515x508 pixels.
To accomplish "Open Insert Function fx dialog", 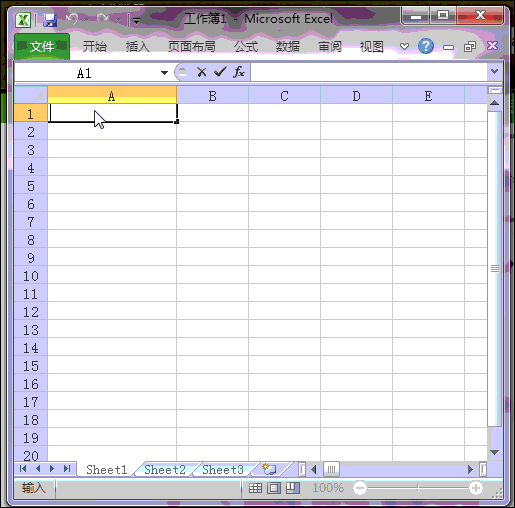I will coord(239,72).
